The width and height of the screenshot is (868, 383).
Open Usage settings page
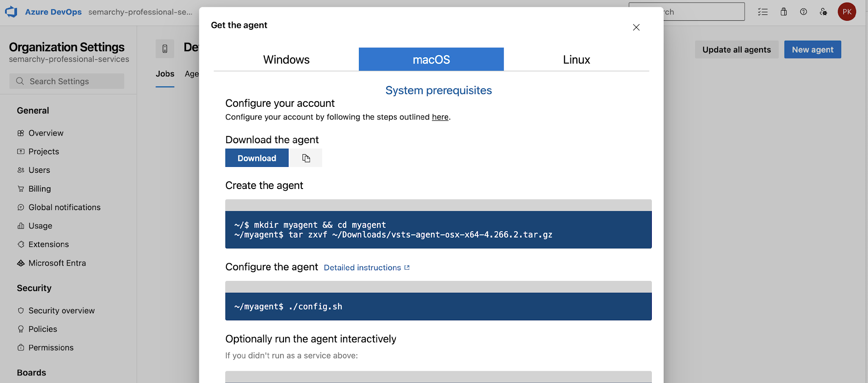point(40,226)
